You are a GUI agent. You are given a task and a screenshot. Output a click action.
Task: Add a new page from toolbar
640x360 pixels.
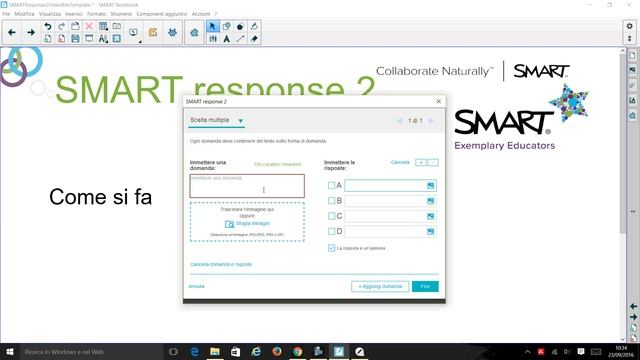click(48, 39)
